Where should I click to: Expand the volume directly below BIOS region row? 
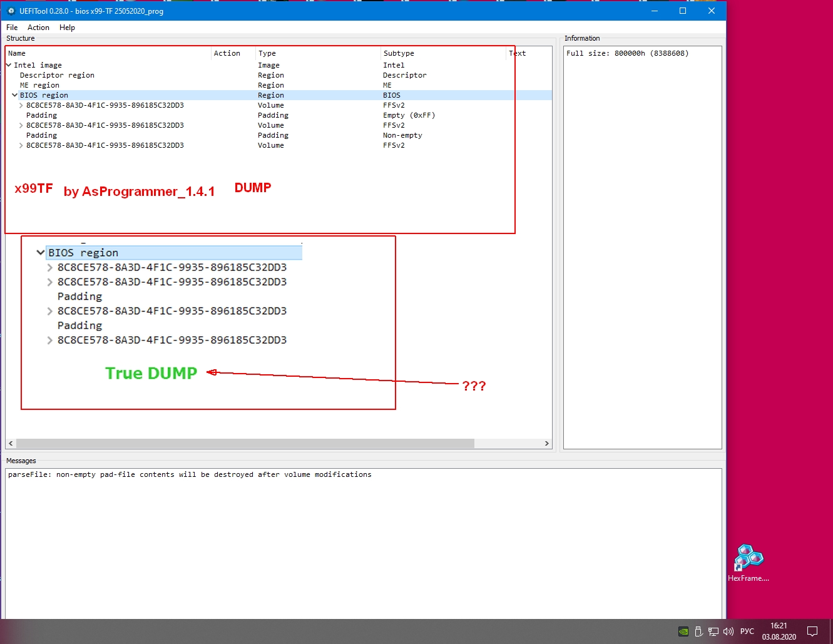(x=21, y=105)
